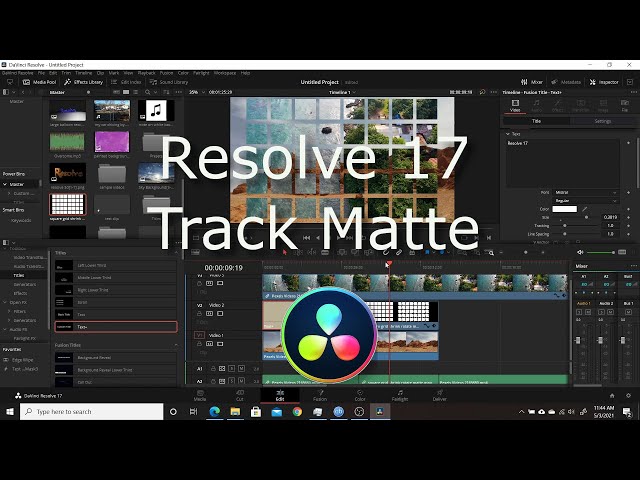Toggle the Effects Library panel
Viewport: 640px width, 480px height.
tap(83, 82)
